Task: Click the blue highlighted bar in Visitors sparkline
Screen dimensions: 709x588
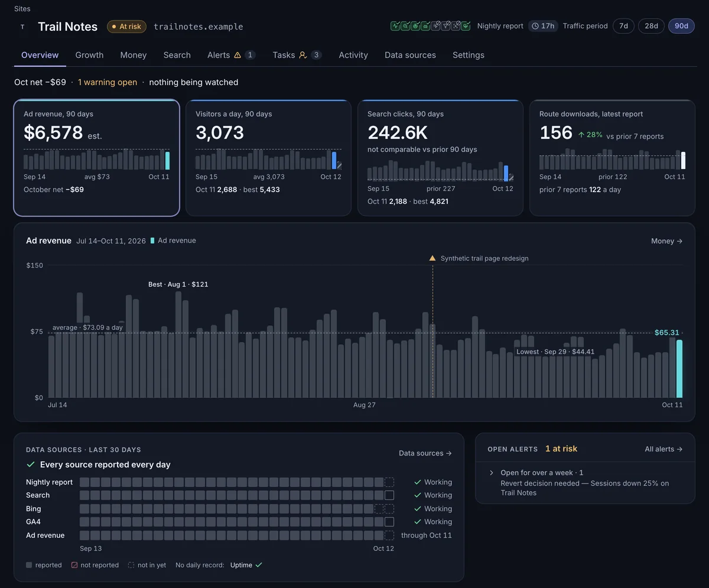Action: pos(334,161)
